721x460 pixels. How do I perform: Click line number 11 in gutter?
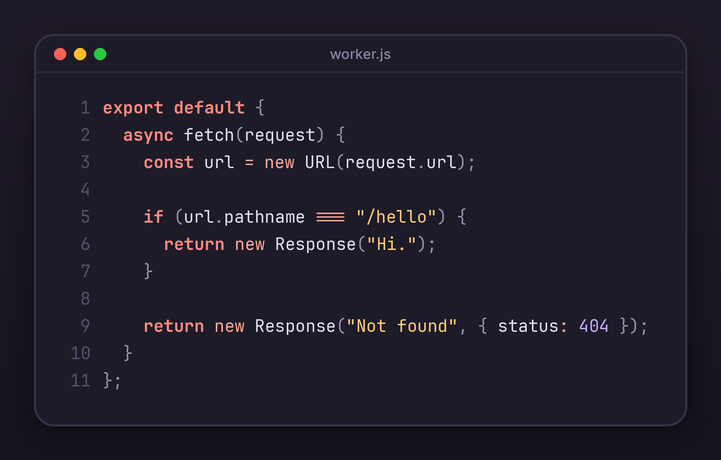80,380
